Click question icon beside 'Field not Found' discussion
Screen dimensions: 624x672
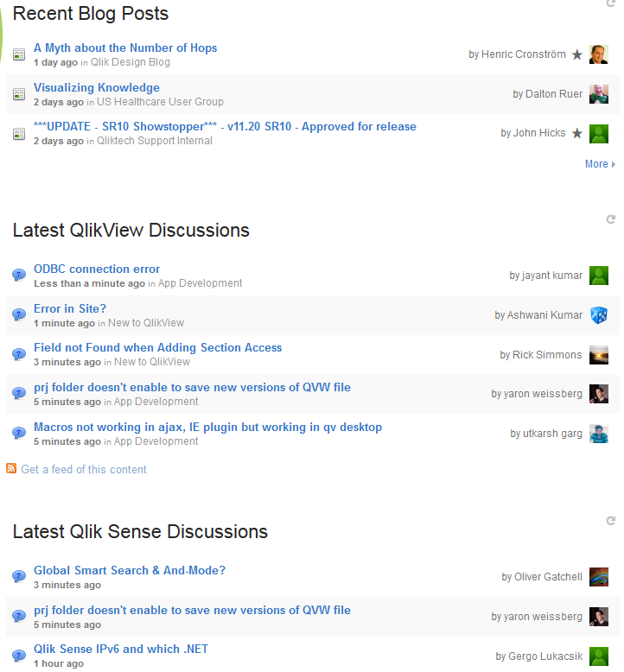(19, 354)
